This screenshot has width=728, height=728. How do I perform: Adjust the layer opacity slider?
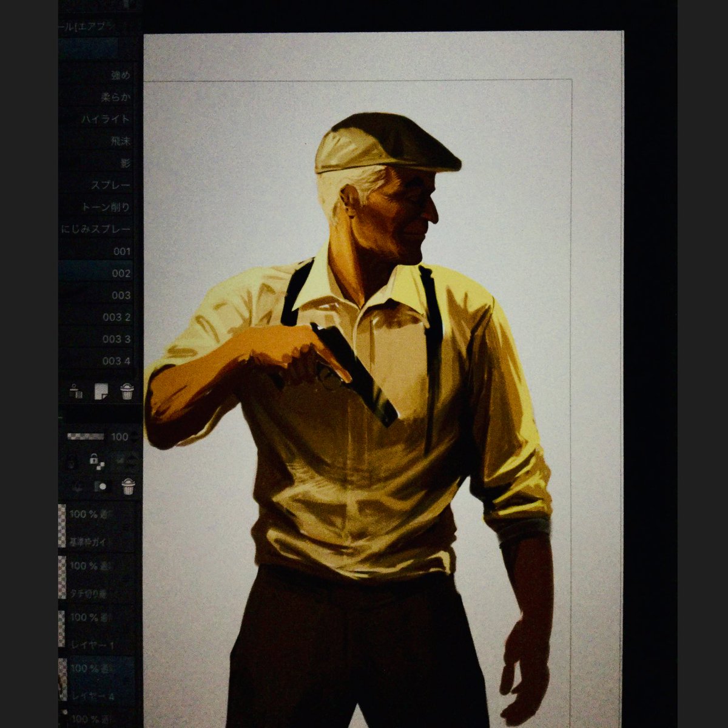click(86, 436)
